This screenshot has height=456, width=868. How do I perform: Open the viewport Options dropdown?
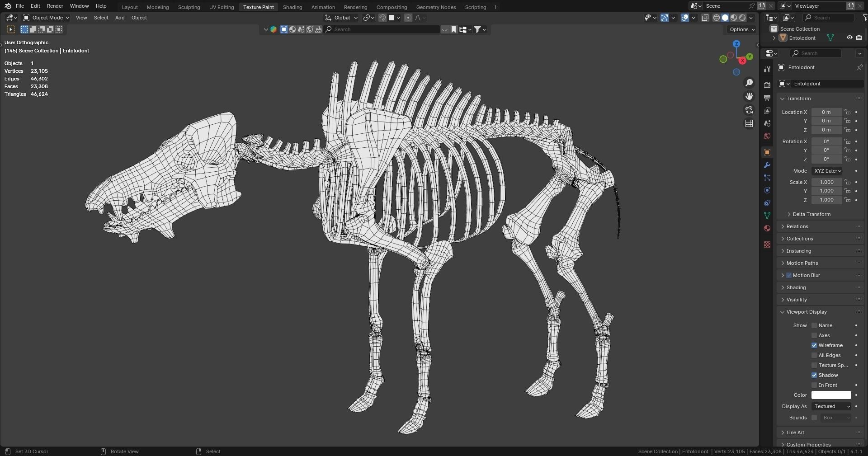coord(742,29)
